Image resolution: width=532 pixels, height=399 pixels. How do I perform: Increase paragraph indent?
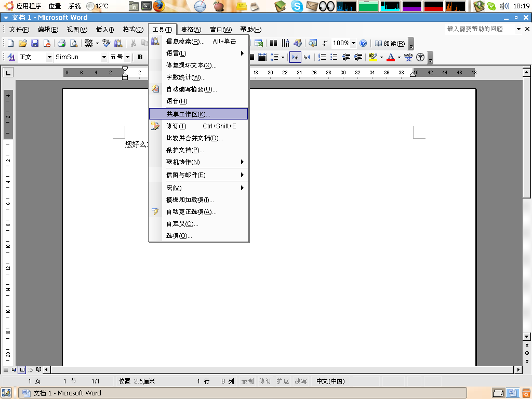point(358,57)
